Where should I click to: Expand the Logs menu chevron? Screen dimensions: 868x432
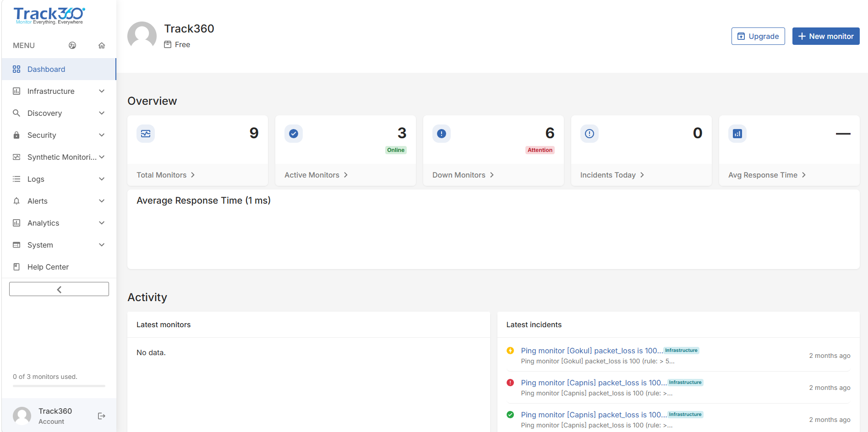[102, 179]
